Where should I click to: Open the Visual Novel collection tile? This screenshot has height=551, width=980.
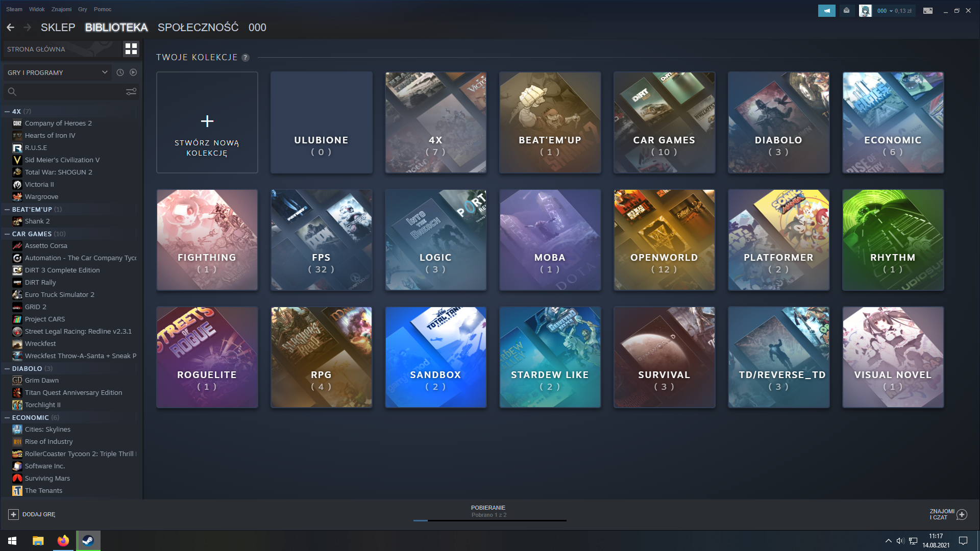[x=893, y=357]
